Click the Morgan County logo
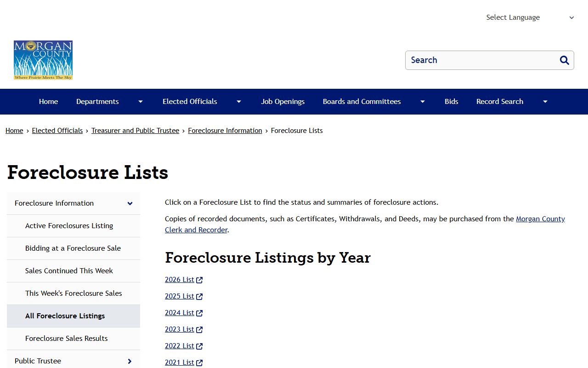588x368 pixels. pyautogui.click(x=43, y=60)
